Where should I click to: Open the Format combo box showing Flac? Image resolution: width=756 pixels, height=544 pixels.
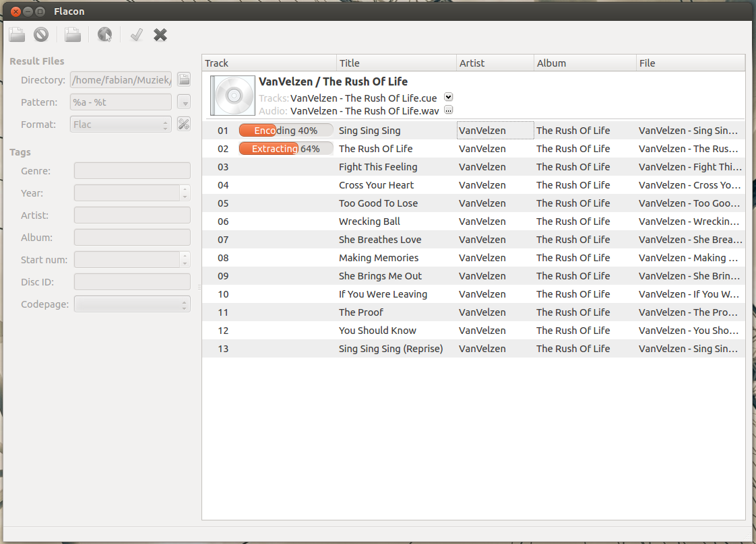121,124
